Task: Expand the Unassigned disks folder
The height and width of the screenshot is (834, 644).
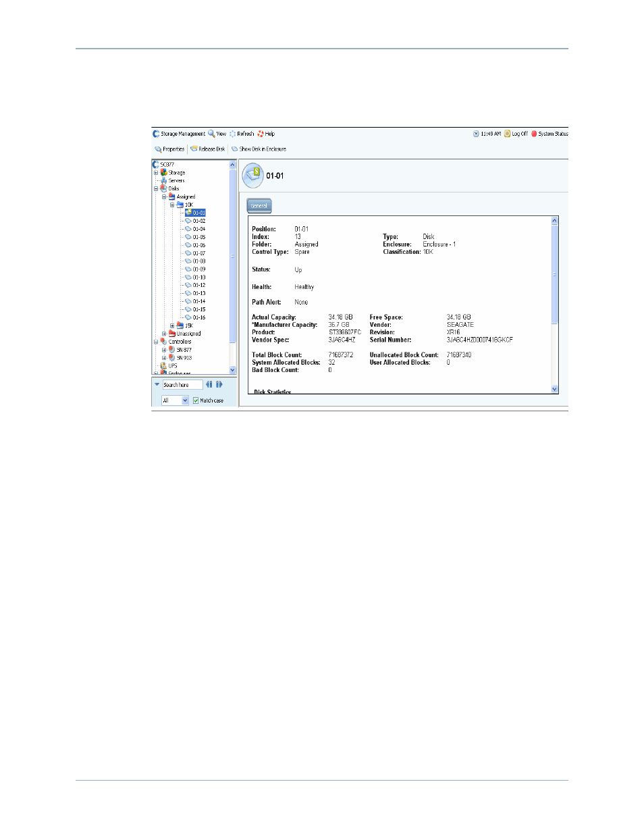Action: (164, 334)
